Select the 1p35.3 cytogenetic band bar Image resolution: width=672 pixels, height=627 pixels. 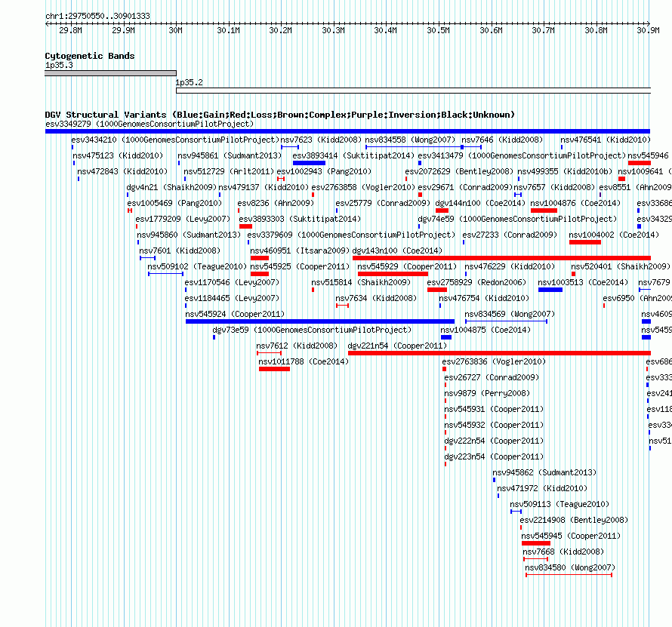click(x=110, y=73)
